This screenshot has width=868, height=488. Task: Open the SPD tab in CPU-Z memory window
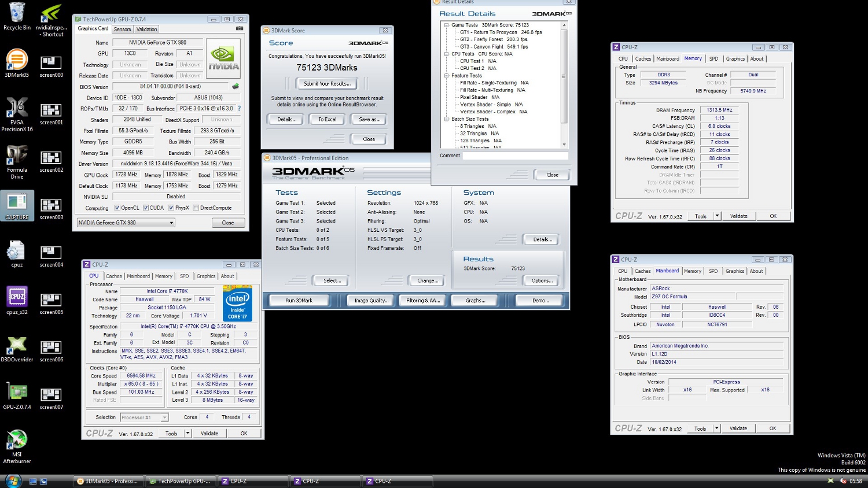pos(713,59)
